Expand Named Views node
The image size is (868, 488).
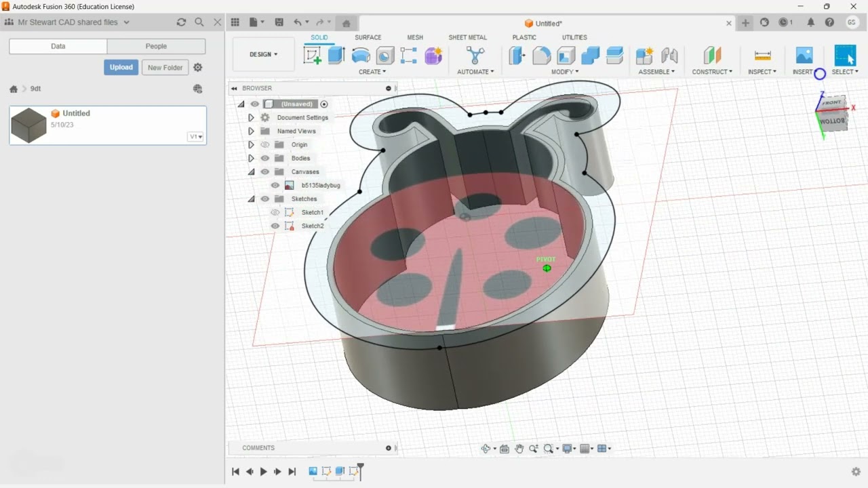[x=251, y=131]
